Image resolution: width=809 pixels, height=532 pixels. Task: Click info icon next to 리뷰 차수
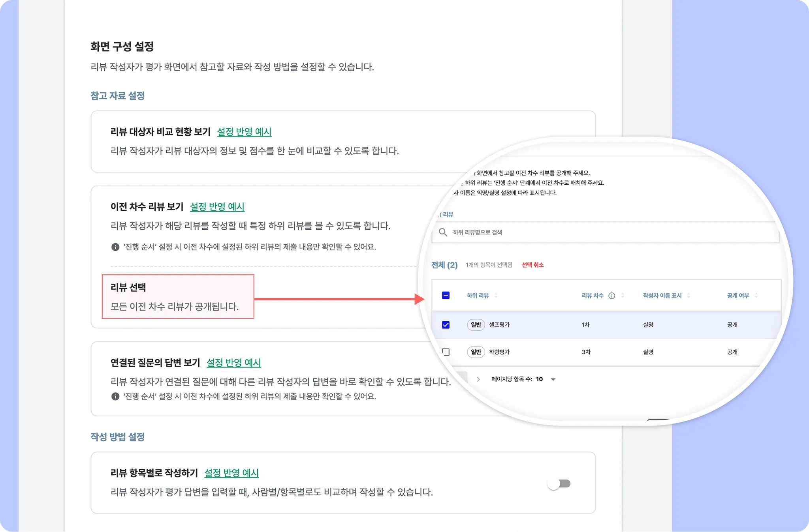611,296
